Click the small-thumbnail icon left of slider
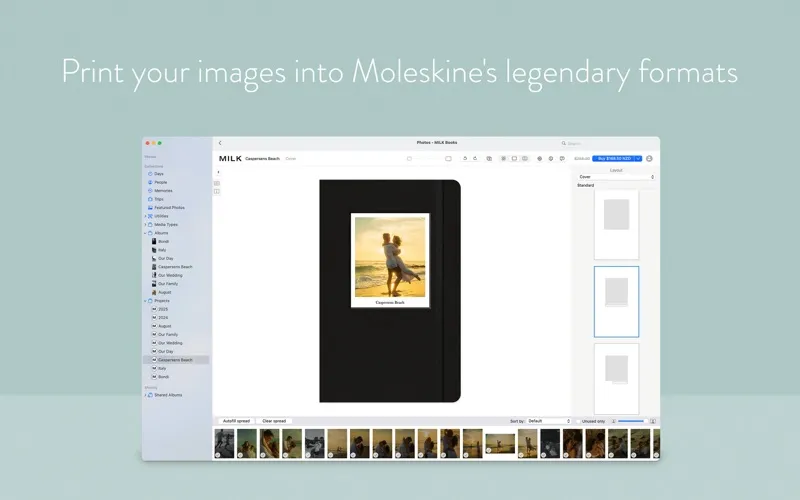This screenshot has width=800, height=500. (613, 421)
